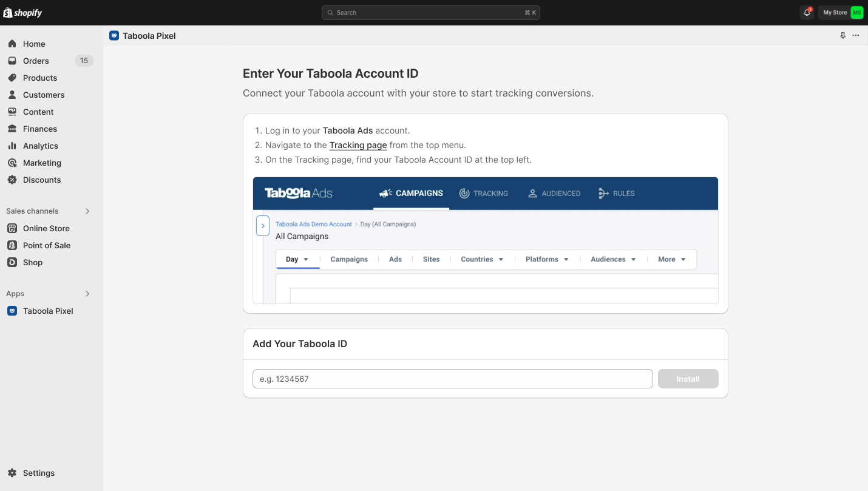Screen dimensions: 868x491
Task: Click the Products tag icon
Action: (x=12, y=78)
